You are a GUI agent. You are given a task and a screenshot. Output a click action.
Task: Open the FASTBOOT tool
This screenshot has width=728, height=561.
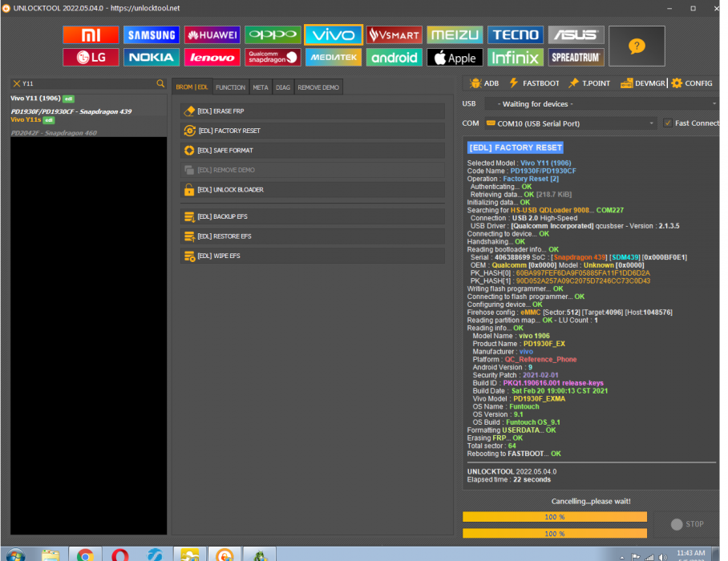(x=535, y=83)
